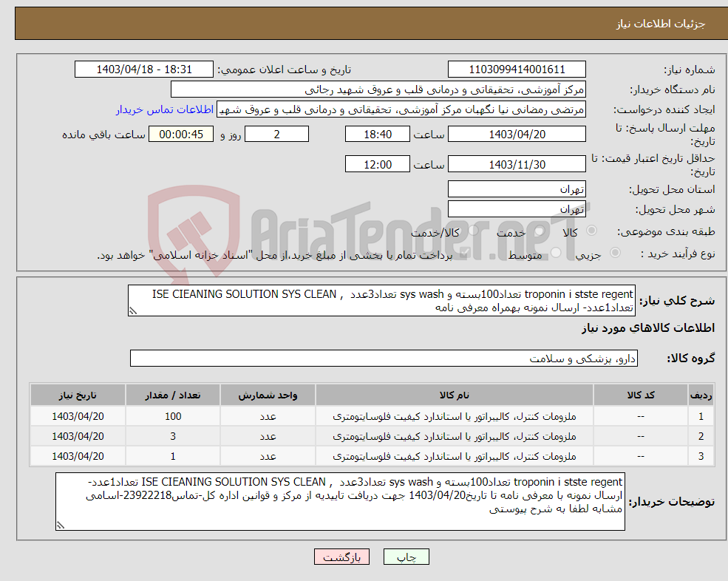Click the تاریخ نیاز column header
728x581 pixels.
coord(78,395)
